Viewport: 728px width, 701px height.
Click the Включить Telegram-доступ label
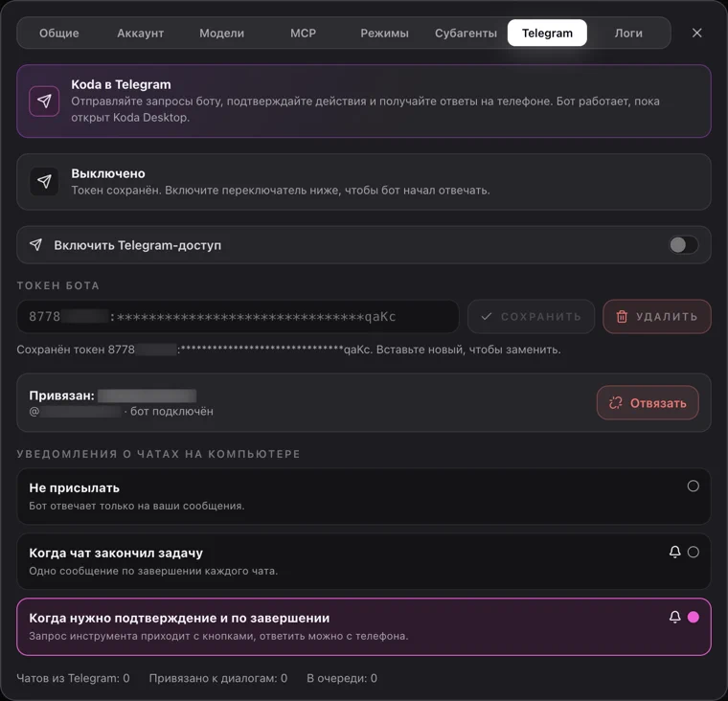137,245
